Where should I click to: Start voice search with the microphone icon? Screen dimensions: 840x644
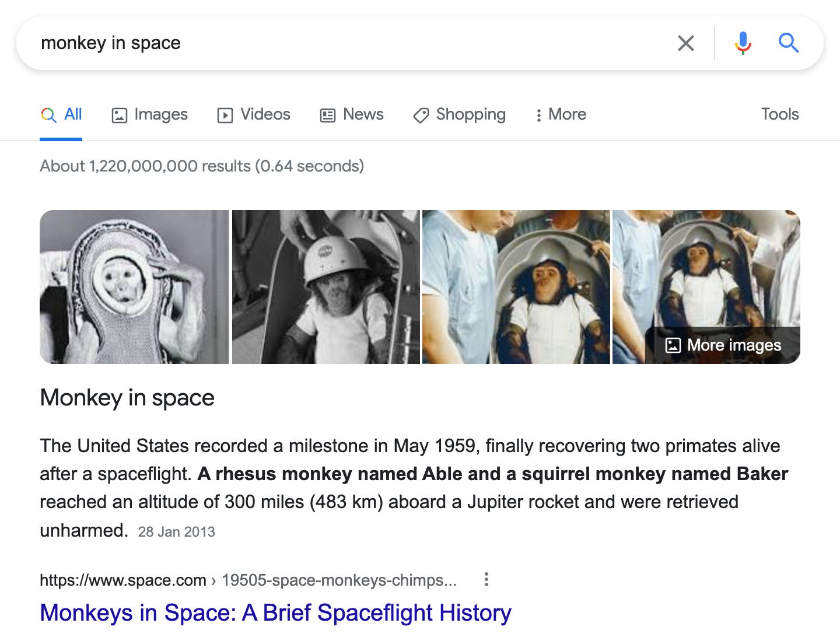coord(743,43)
